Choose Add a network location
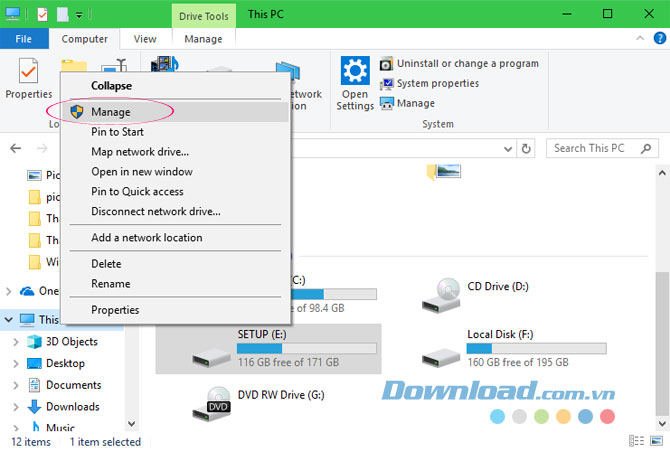This screenshot has height=452, width=670. click(175, 238)
